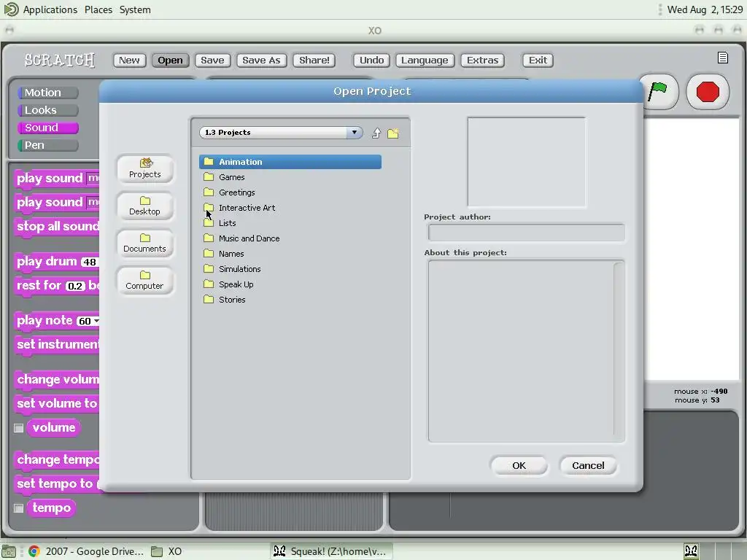Click the stop all sounds block
The width and height of the screenshot is (747, 560).
click(57, 227)
